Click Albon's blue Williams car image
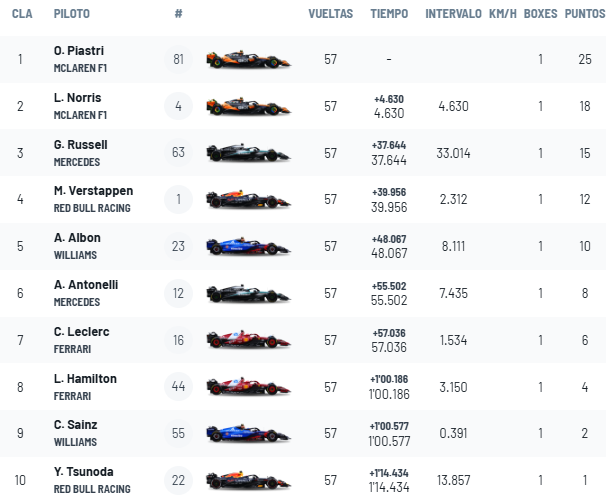The image size is (606, 503). pos(249,246)
